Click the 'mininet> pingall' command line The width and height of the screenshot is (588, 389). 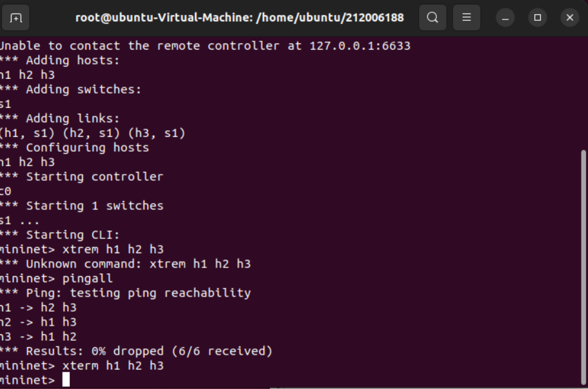coord(56,279)
